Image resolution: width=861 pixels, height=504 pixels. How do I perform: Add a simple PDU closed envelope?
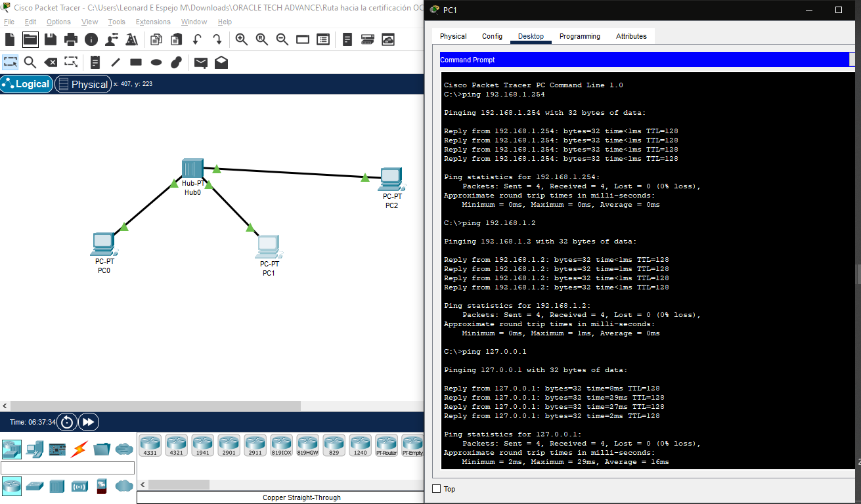[x=201, y=62]
